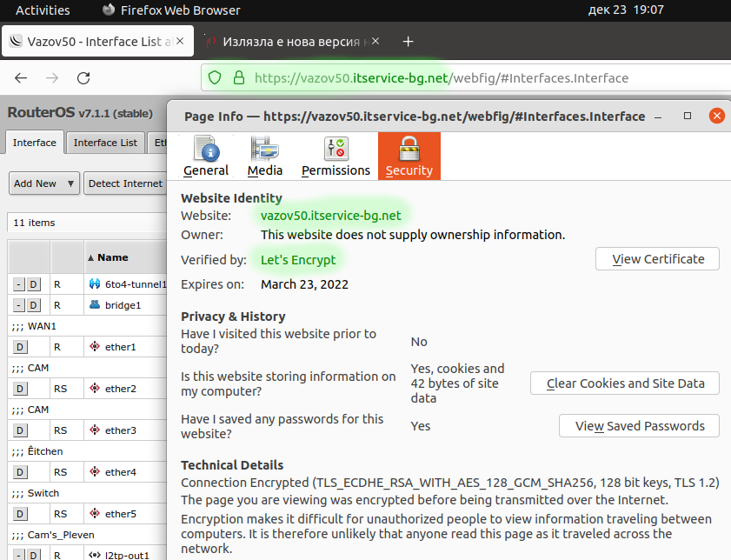Viewport: 731px width, 560px height.
Task: Open the Permissions page info section
Action: [336, 157]
